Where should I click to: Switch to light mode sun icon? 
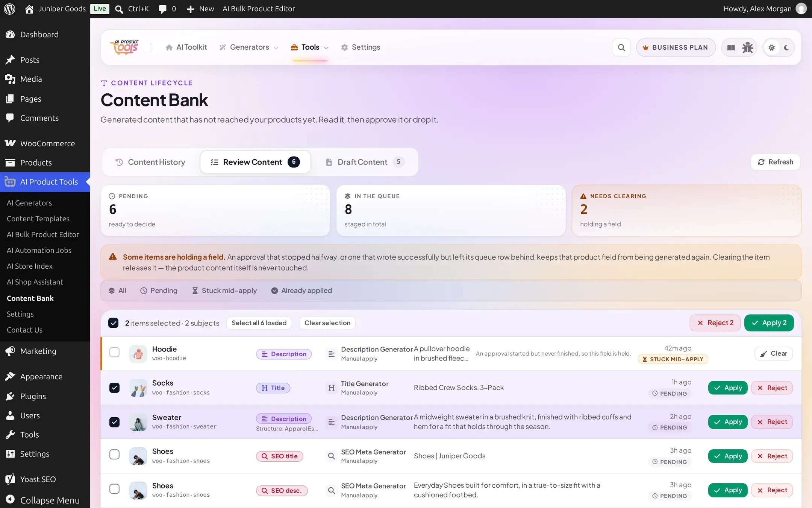[771, 48]
